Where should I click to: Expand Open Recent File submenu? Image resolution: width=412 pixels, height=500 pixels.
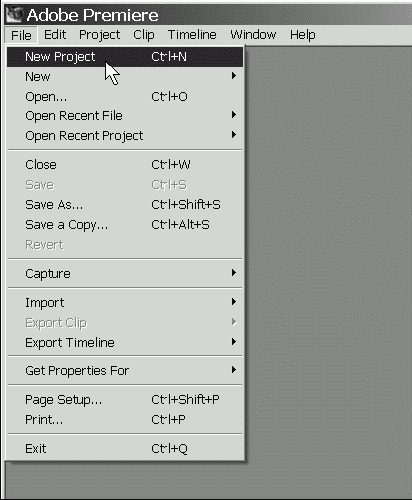coord(125,116)
